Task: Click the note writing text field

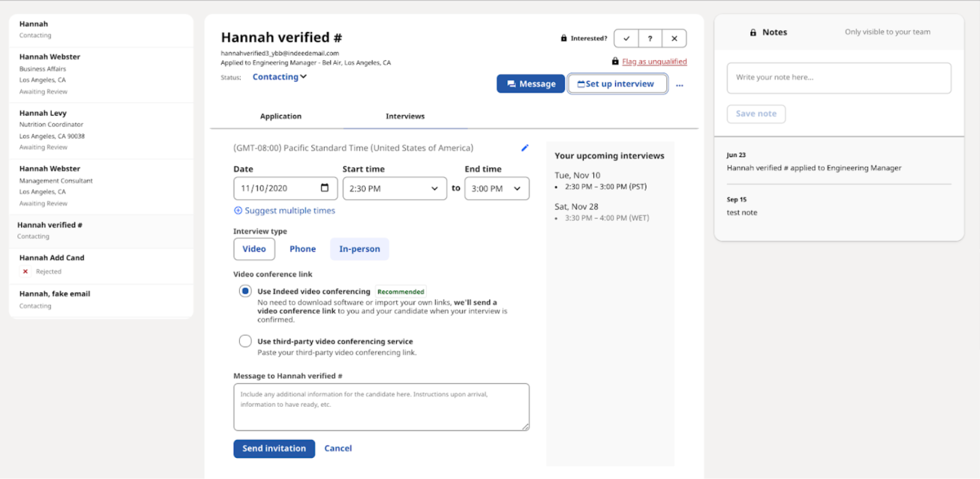Action: (x=838, y=78)
